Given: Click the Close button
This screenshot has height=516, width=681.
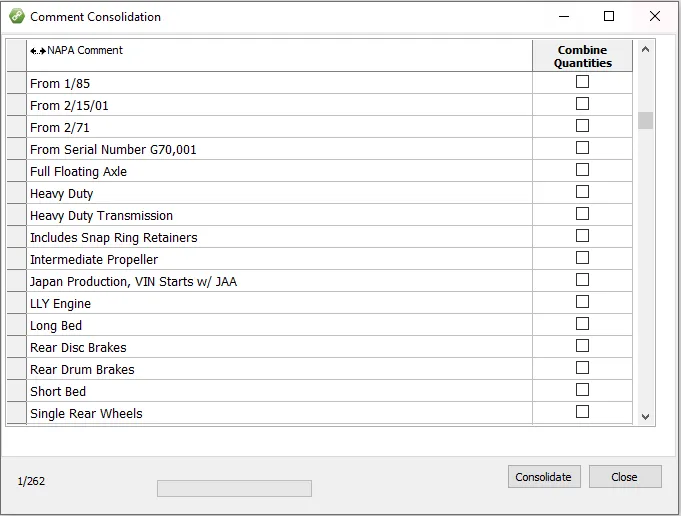Looking at the screenshot, I should [x=625, y=477].
